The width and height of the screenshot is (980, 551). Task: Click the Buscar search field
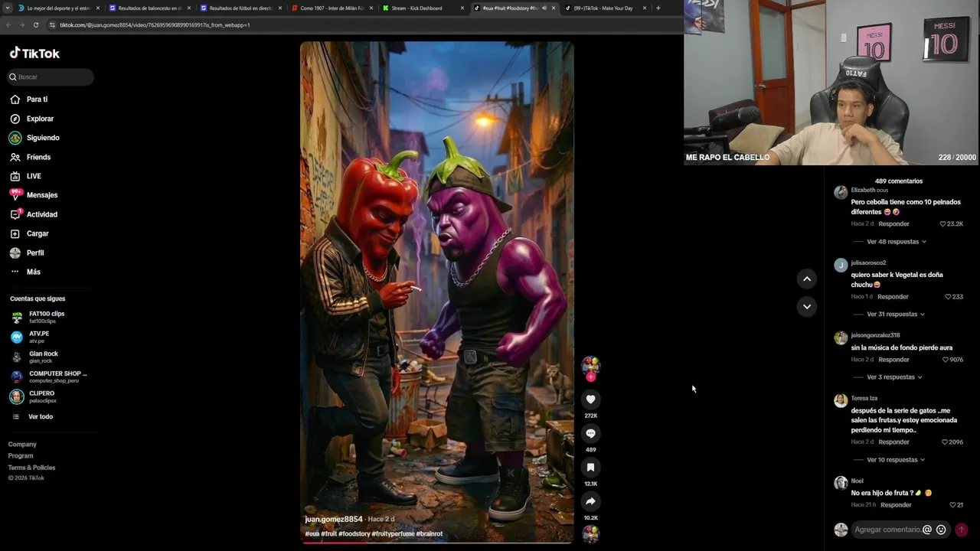pyautogui.click(x=51, y=77)
